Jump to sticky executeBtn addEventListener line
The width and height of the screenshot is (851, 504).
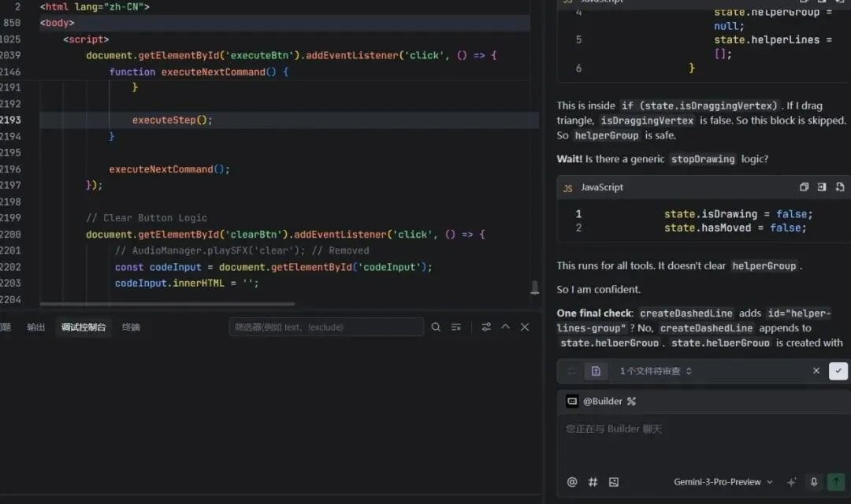coord(291,55)
